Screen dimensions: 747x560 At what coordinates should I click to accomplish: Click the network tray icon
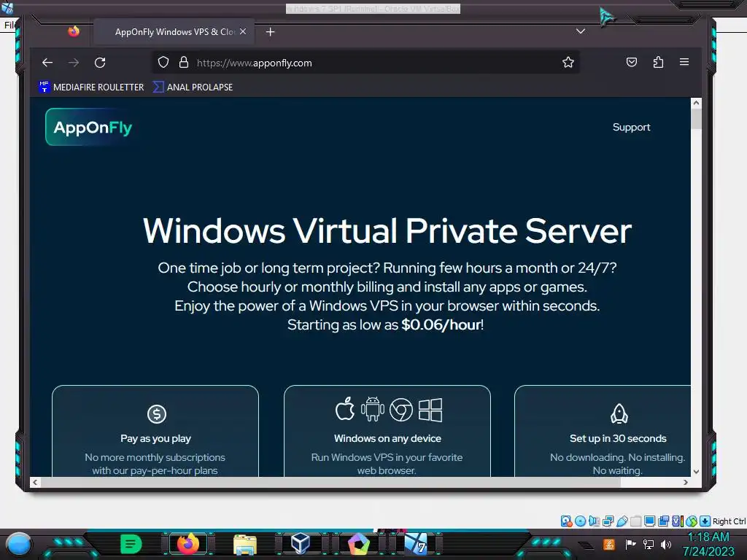649,544
